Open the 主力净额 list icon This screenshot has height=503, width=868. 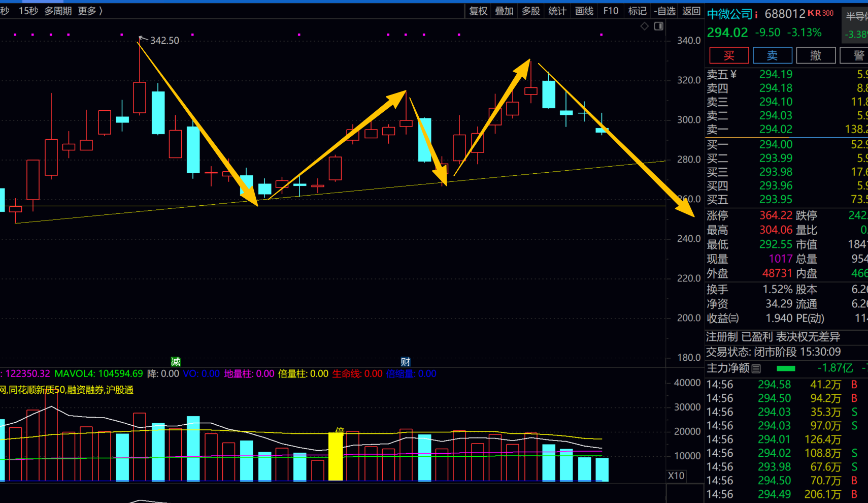(756, 368)
